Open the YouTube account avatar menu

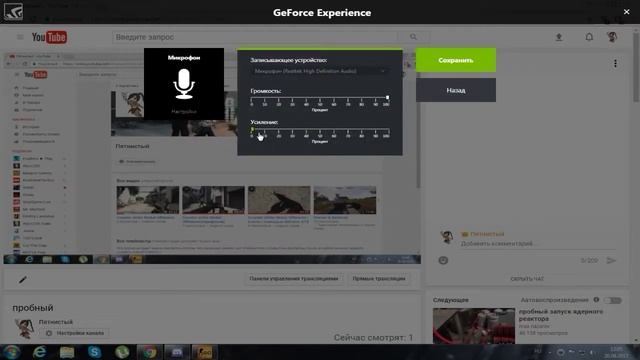pos(611,37)
